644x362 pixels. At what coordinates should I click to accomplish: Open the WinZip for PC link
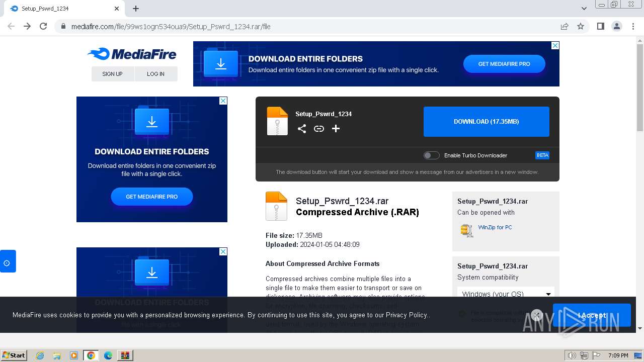pos(495,227)
